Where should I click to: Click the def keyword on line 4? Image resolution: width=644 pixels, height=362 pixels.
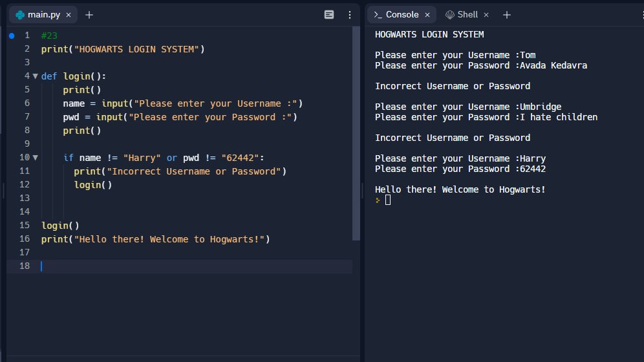(x=49, y=76)
